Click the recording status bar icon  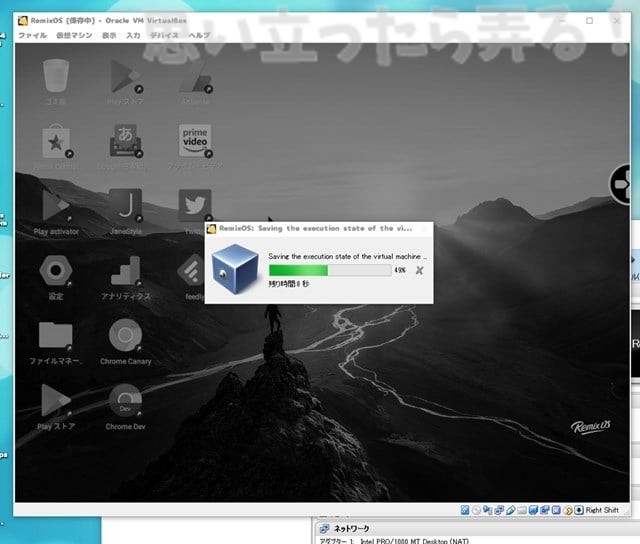click(x=544, y=510)
